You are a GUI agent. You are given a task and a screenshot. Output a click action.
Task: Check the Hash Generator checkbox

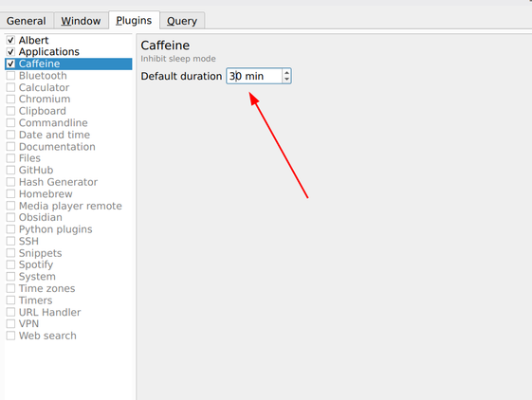pyautogui.click(x=10, y=182)
